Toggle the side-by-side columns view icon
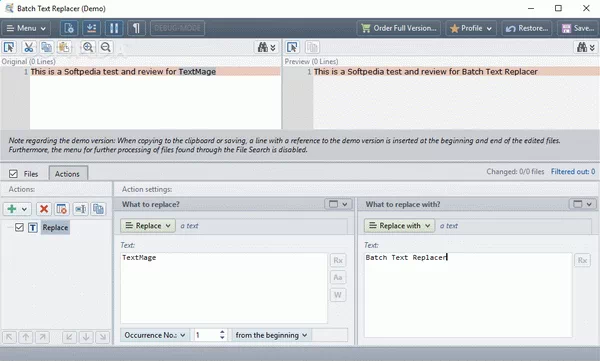The height and width of the screenshot is (361, 600). click(114, 28)
